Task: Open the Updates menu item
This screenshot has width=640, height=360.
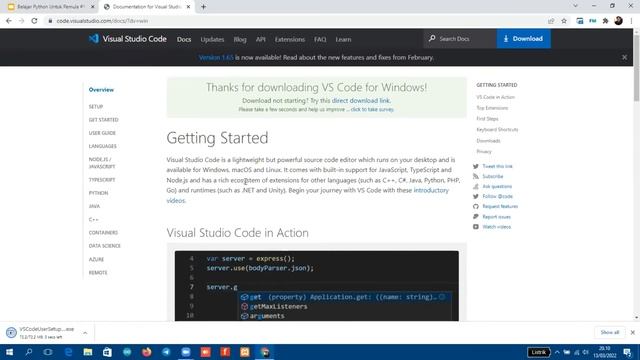Action: click(x=212, y=40)
